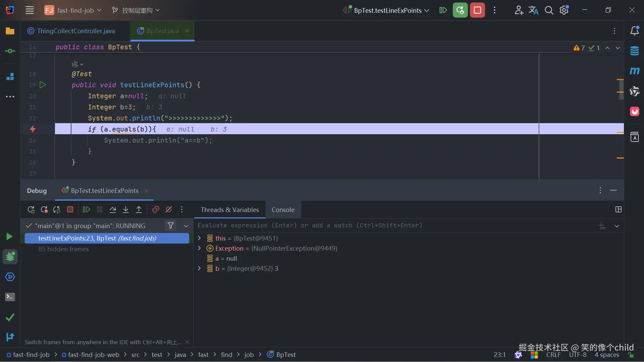Close the BpTest.testLineExPoints debug tab
The height and width of the screenshot is (362, 644).
pyautogui.click(x=147, y=191)
